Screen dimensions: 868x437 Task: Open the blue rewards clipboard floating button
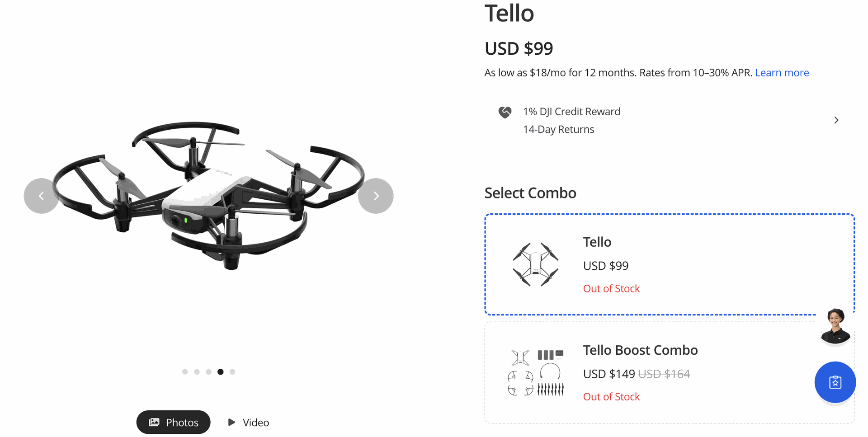[x=835, y=382]
